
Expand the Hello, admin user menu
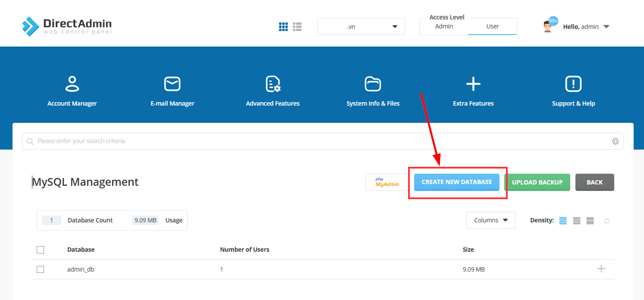click(x=586, y=27)
